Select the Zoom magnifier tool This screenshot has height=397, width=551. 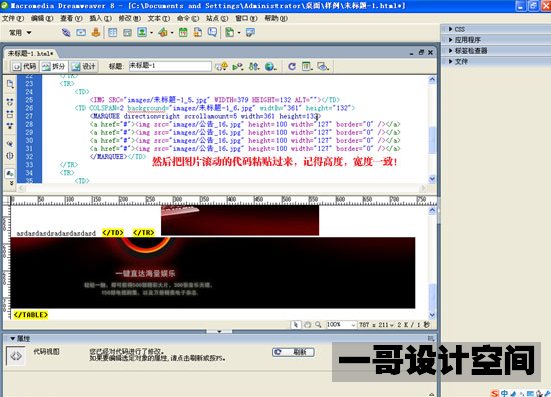coord(318,325)
